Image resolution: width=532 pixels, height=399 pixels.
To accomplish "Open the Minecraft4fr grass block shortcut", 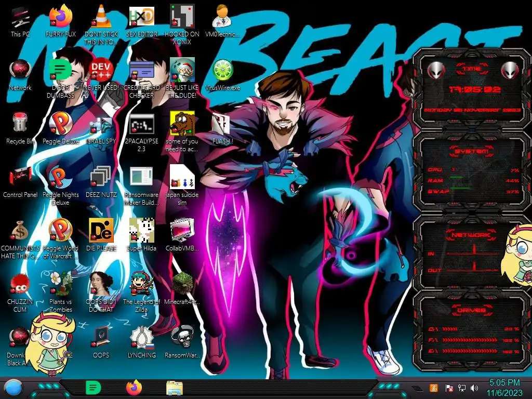I will pos(182,288).
